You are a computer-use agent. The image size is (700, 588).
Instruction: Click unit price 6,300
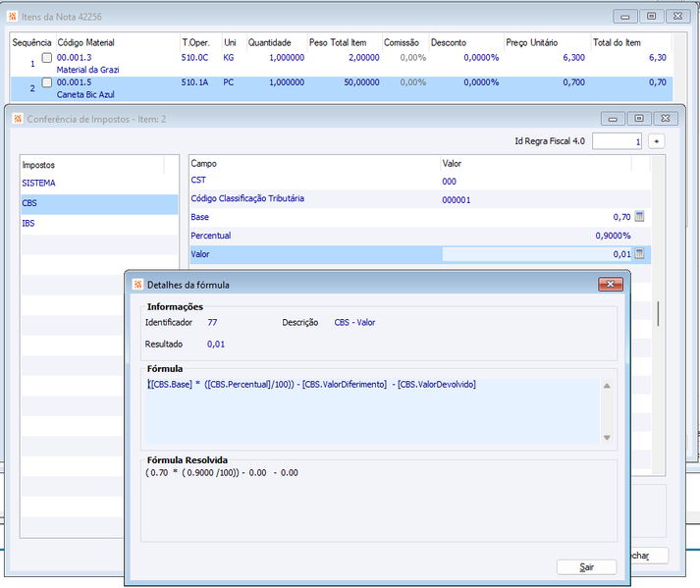[x=573, y=58]
